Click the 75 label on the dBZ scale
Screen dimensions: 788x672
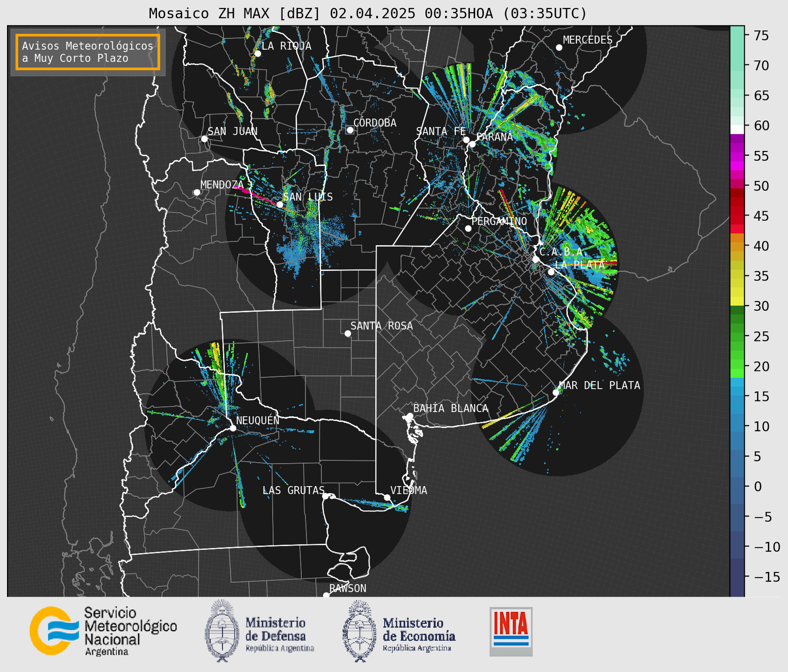pyautogui.click(x=762, y=36)
